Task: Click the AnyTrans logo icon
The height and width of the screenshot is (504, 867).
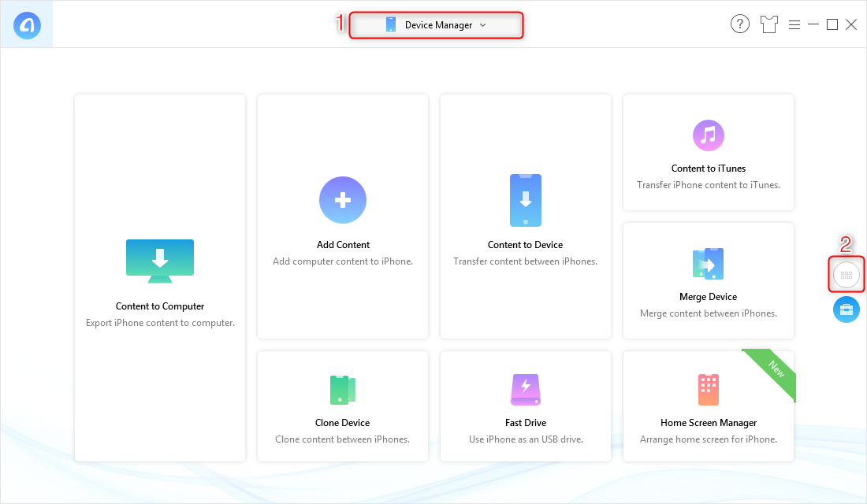Action: tap(27, 25)
